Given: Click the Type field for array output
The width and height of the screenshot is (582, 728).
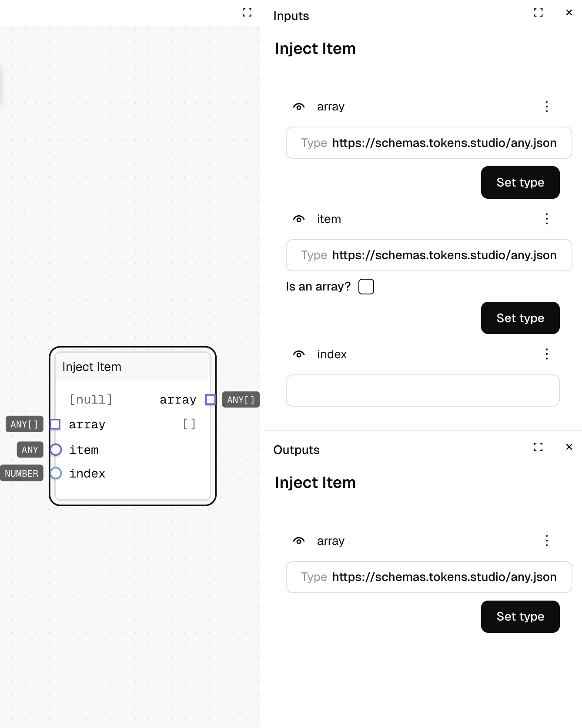Looking at the screenshot, I should pos(429,577).
